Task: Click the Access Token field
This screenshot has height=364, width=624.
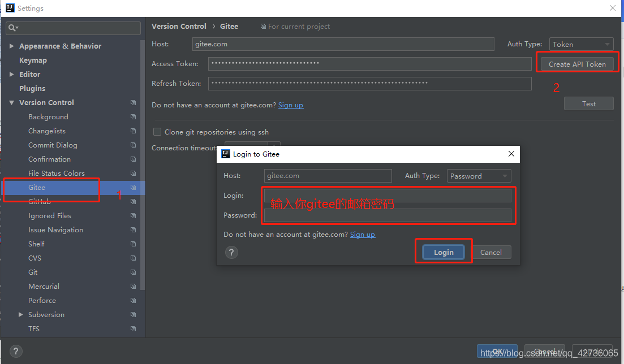Action: click(369, 64)
